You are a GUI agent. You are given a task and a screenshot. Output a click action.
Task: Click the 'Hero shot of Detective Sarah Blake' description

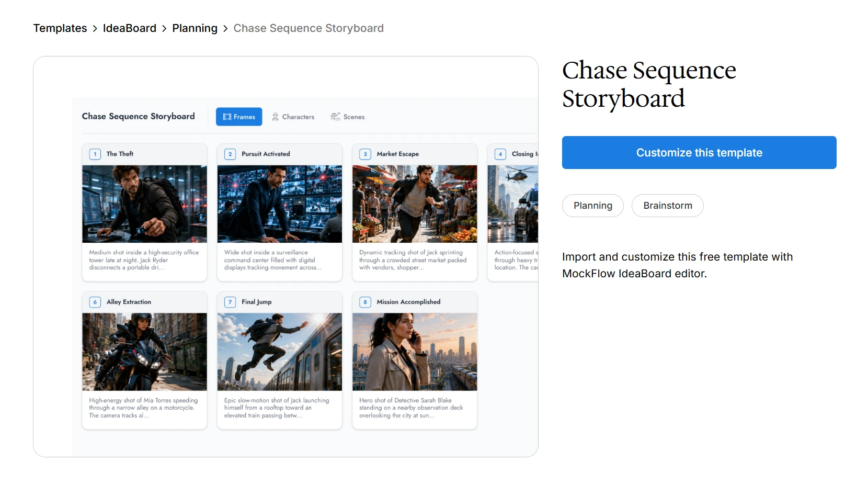click(x=411, y=408)
